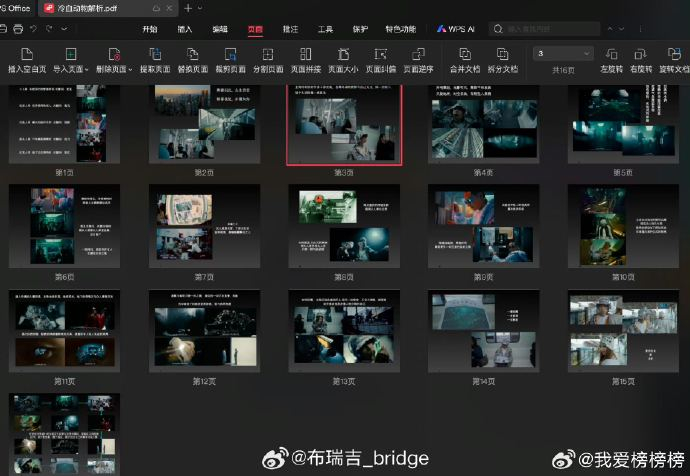Image resolution: width=690 pixels, height=476 pixels.
Task: Click the collapse-ribbon up chevron
Action: pos(610,29)
